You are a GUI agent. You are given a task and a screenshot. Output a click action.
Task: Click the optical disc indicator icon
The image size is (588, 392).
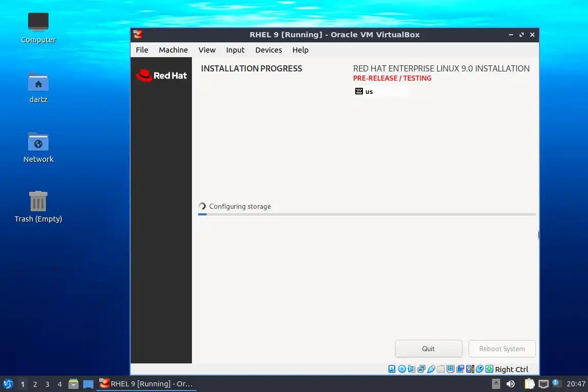(402, 369)
